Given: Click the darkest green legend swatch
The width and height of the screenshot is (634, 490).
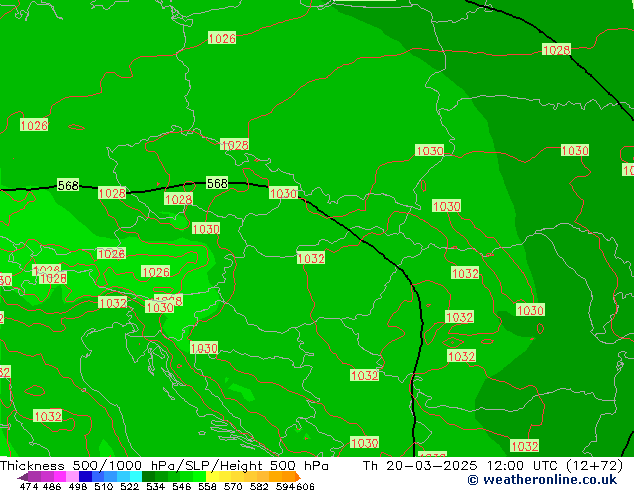Looking at the screenshot, I should pyautogui.click(x=148, y=477).
